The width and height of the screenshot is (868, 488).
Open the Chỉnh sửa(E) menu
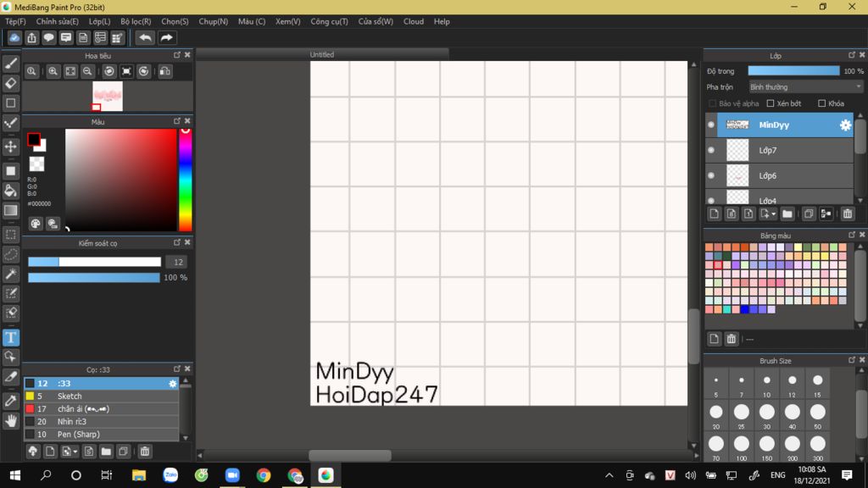(x=57, y=21)
